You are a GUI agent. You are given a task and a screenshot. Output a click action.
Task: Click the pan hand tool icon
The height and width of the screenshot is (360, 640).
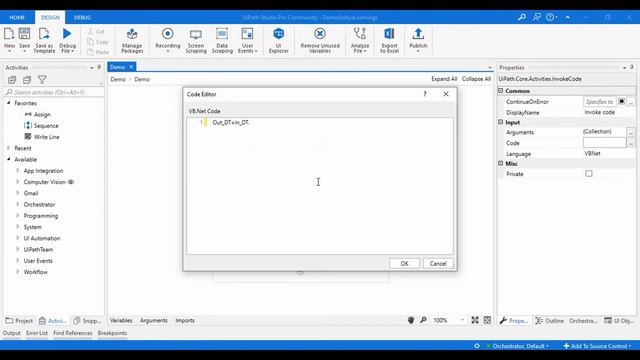tap(411, 320)
